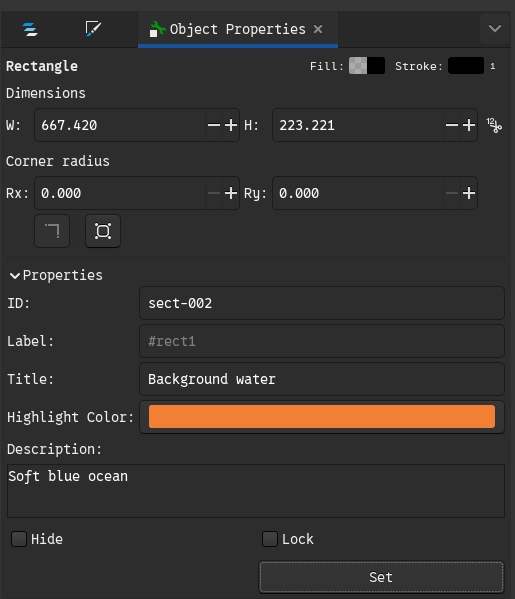The height and width of the screenshot is (599, 515).
Task: Increase height with the plus button
Action: click(x=469, y=125)
